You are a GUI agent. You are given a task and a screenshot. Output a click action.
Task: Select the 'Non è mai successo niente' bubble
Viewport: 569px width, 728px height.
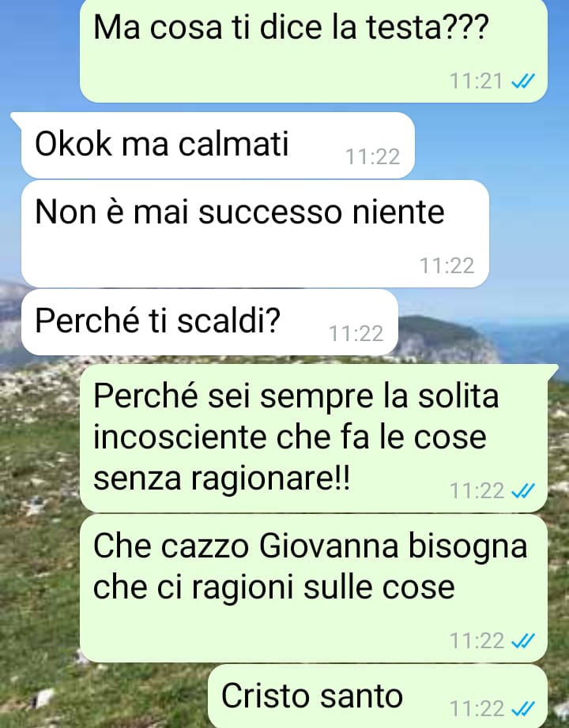pyautogui.click(x=254, y=234)
